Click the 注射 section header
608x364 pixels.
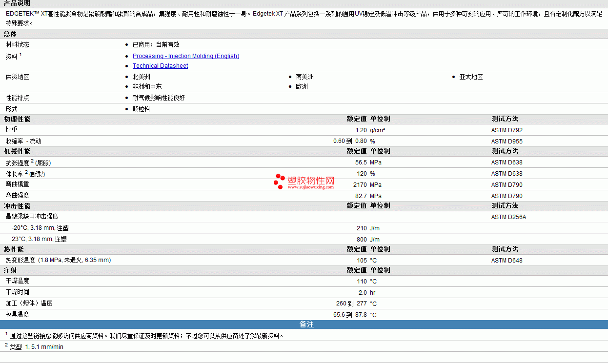[10, 270]
